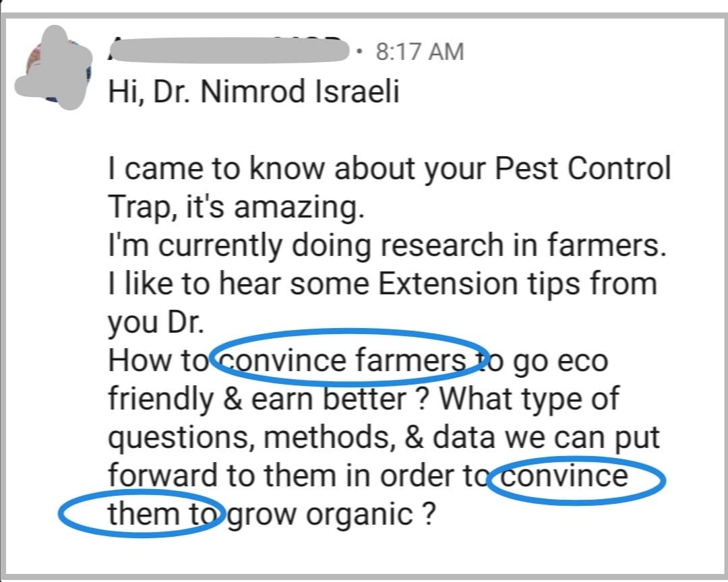Image resolution: width=728 pixels, height=582 pixels.
Task: Click the line about research in farmers
Action: (387, 246)
